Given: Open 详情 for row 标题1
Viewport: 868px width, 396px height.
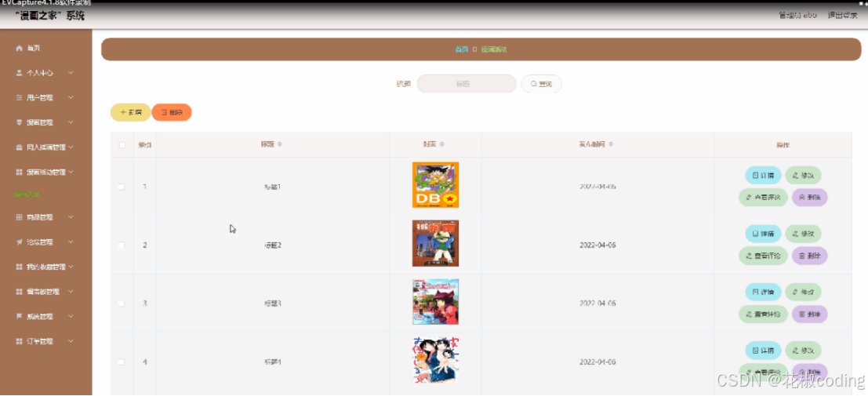Looking at the screenshot, I should tap(764, 176).
